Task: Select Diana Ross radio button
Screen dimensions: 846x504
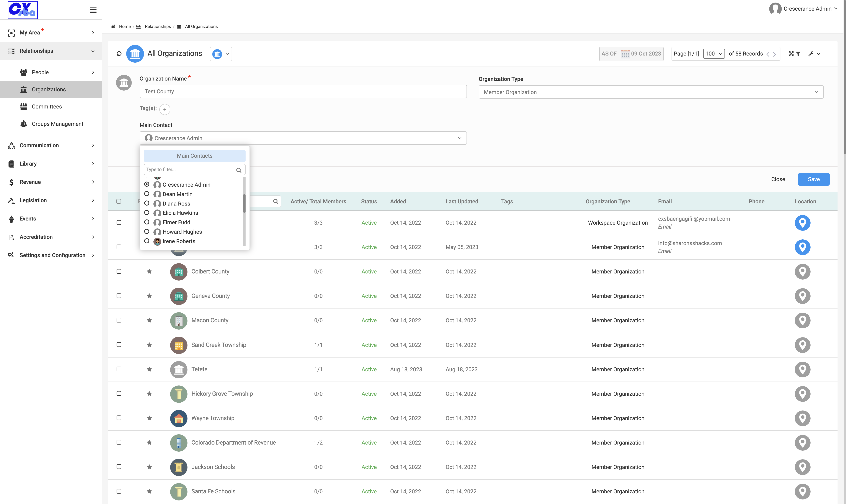Action: (x=147, y=203)
